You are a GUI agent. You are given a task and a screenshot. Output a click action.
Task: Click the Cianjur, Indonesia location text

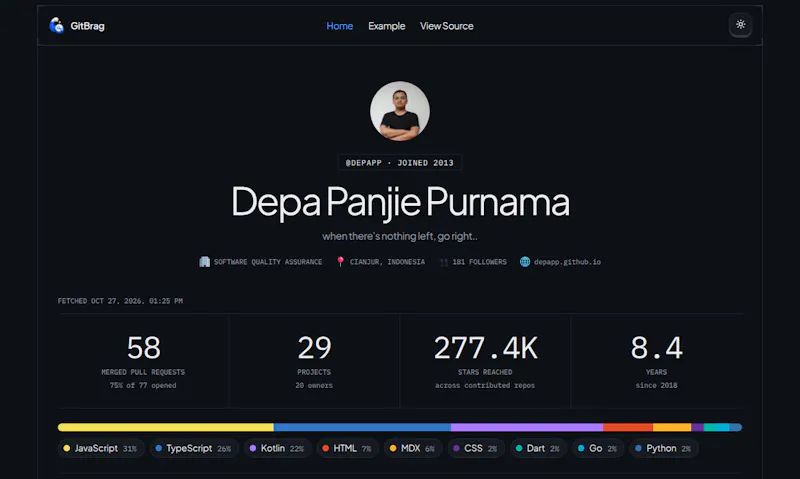[x=387, y=262]
